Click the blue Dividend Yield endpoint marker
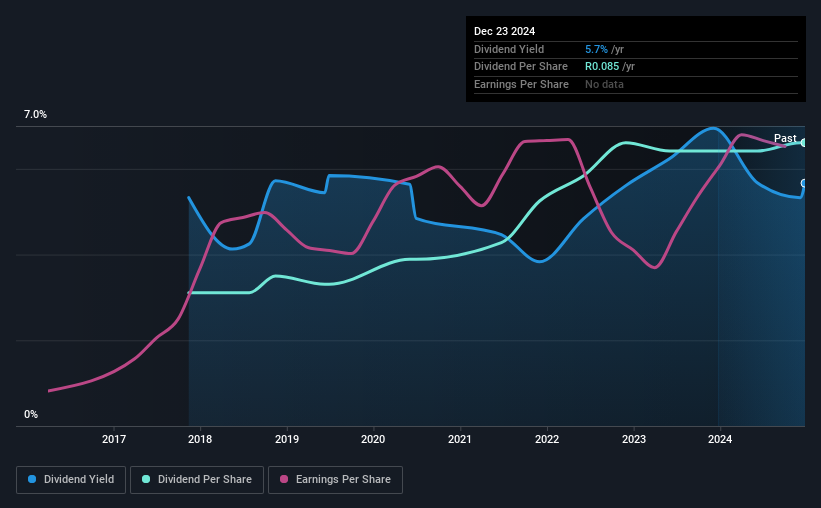 (804, 183)
